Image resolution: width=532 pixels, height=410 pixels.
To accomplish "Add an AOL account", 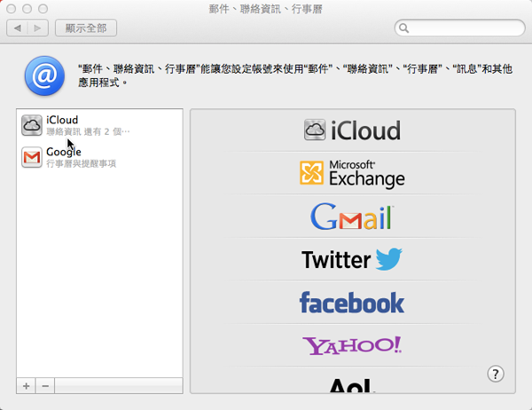I will click(x=352, y=386).
